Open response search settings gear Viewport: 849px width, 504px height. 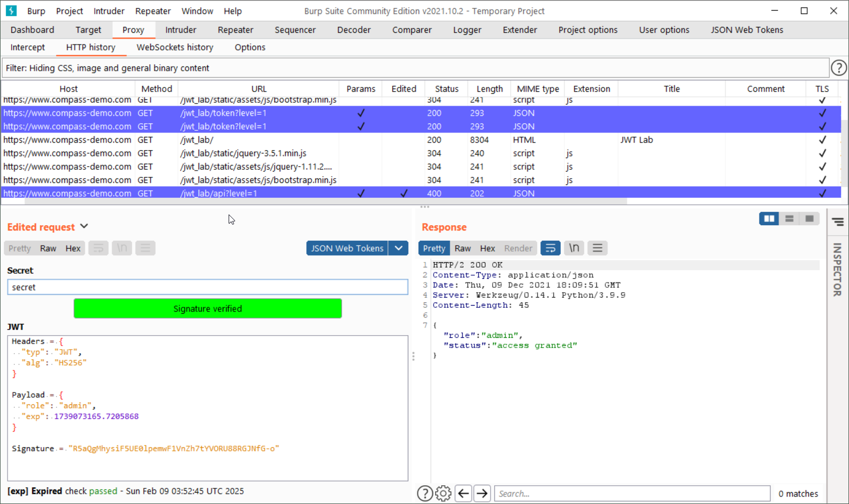[443, 493]
